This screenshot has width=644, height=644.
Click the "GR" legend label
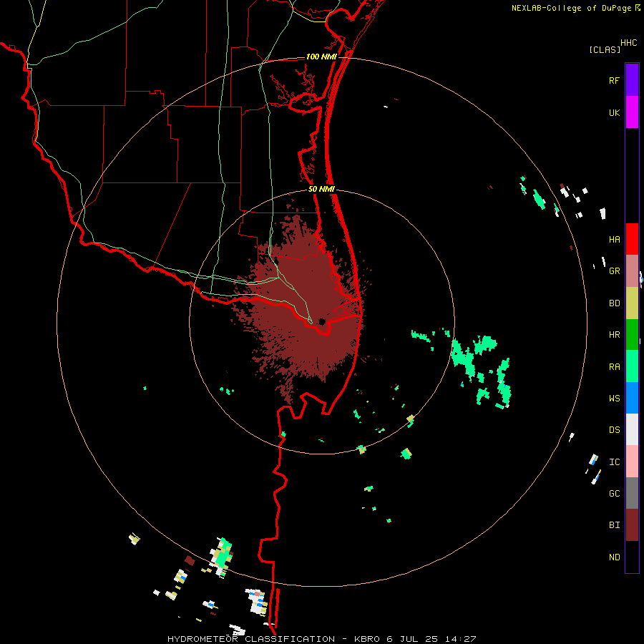click(x=614, y=271)
